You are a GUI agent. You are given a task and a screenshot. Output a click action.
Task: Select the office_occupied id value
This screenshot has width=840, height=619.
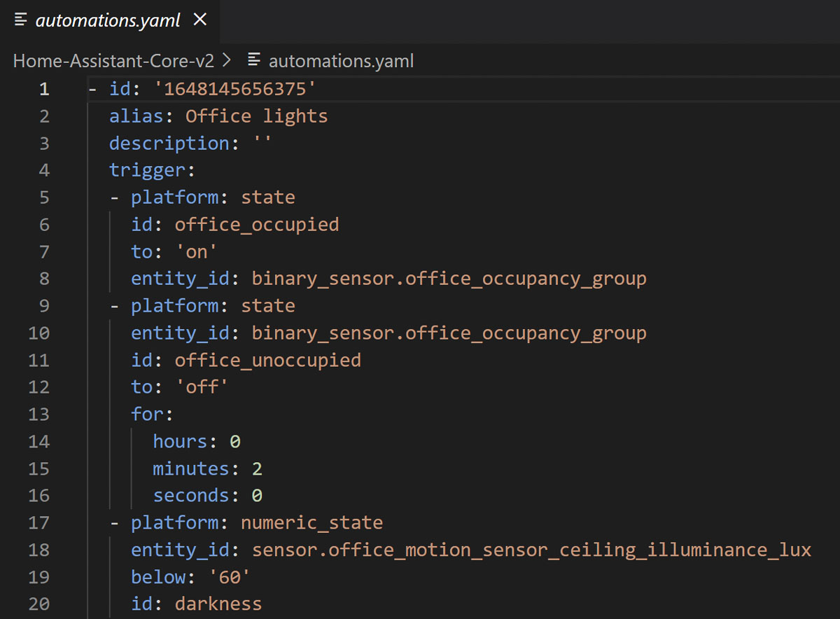(257, 224)
